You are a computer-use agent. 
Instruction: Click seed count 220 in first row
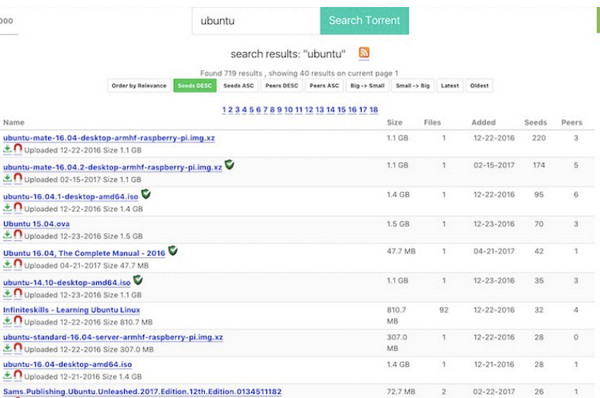pos(539,138)
